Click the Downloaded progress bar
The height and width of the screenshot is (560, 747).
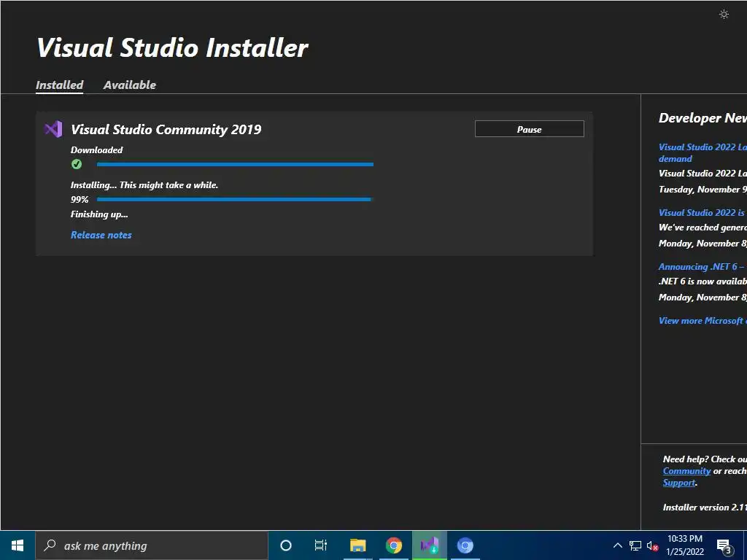pos(235,164)
